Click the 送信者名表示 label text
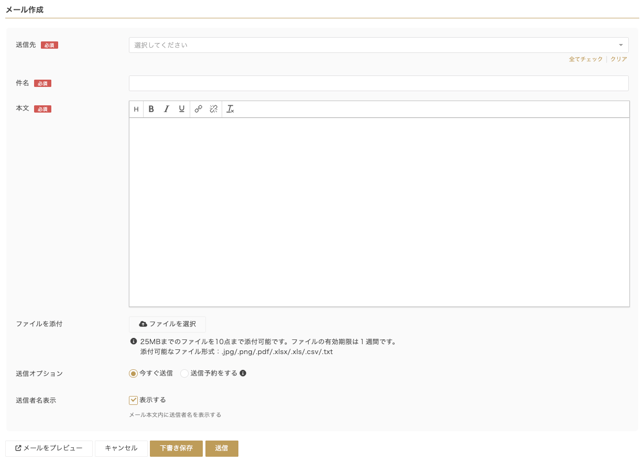Screen dimensions: 644x462 click(x=36, y=400)
